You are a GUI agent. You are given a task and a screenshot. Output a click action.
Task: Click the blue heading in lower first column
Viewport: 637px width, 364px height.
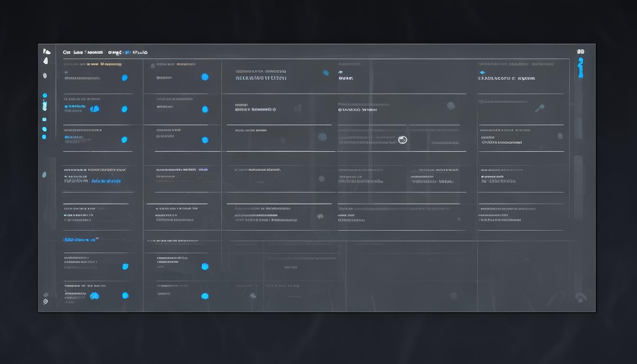tap(81, 240)
